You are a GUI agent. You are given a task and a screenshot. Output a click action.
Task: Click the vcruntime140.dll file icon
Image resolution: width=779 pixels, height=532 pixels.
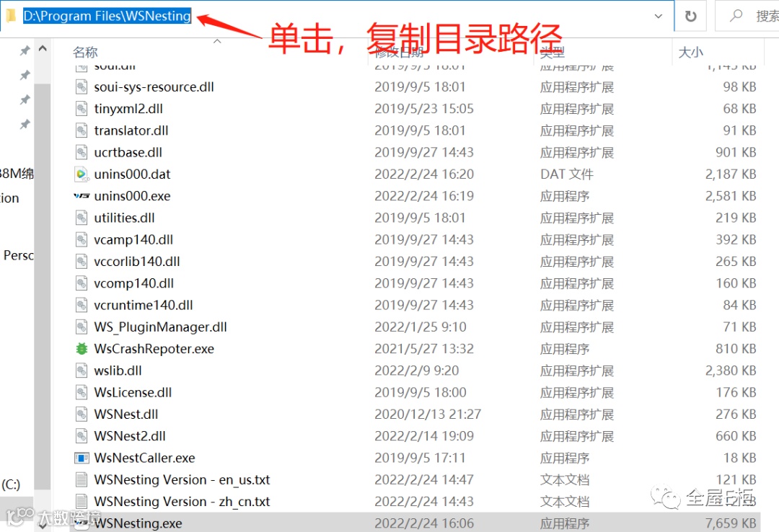tap(82, 305)
